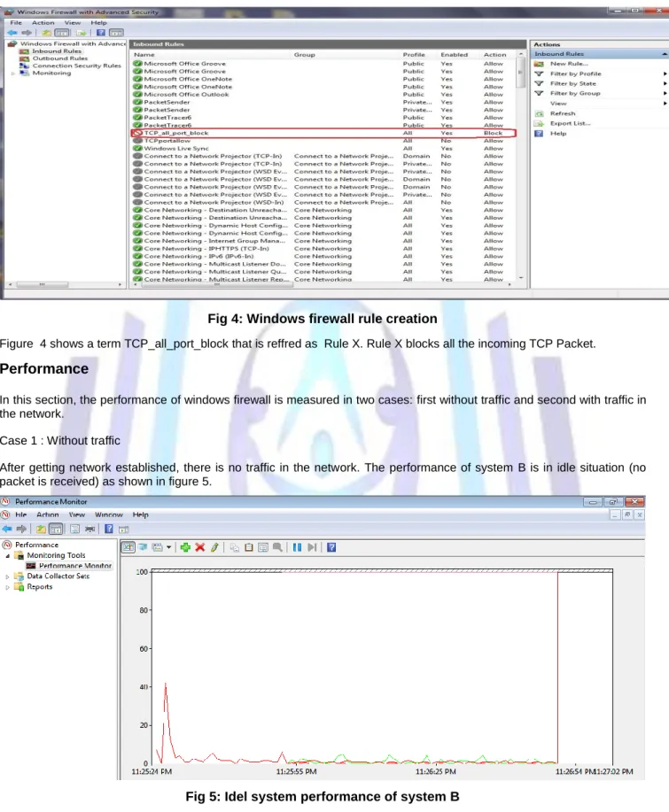This screenshot has width=669, height=812.
Task: Click the Export List icon in the Firewall toolbar
Action: click(x=82, y=32)
